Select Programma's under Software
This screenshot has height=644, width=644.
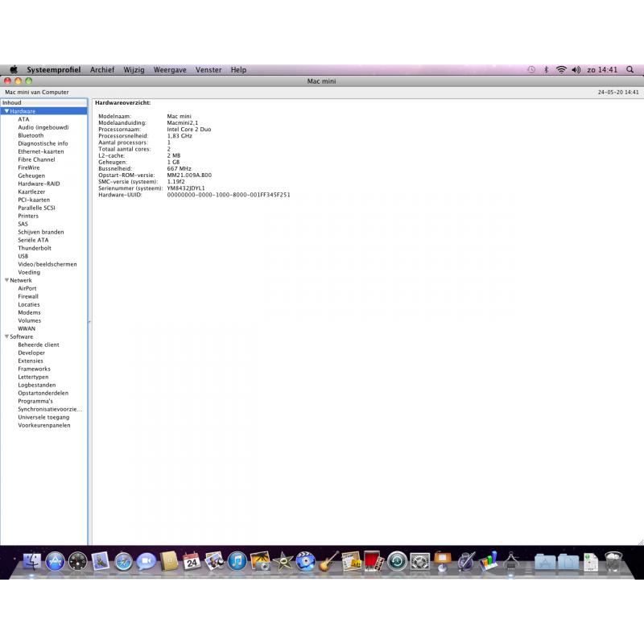pos(35,401)
